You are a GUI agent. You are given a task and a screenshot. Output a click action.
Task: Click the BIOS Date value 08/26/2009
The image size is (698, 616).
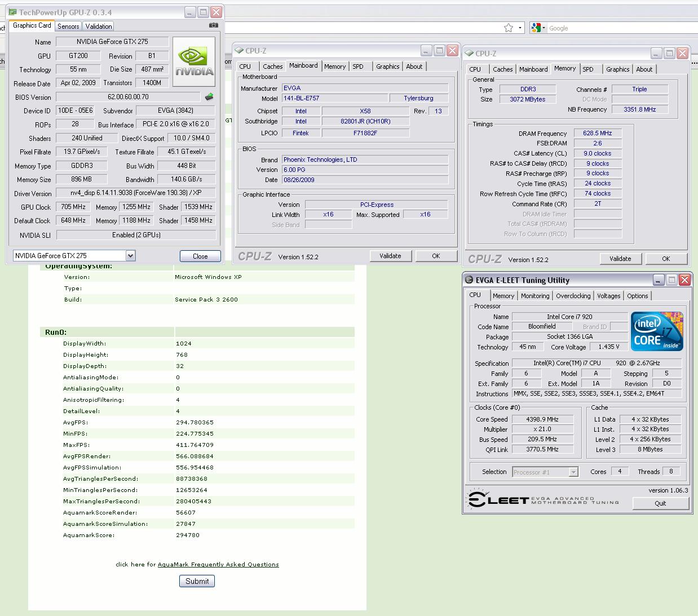pos(365,180)
